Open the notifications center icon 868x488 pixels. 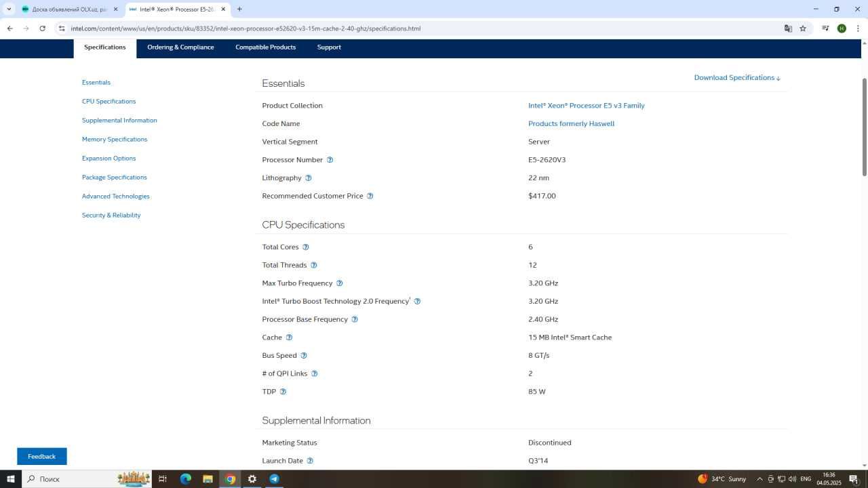(x=854, y=479)
